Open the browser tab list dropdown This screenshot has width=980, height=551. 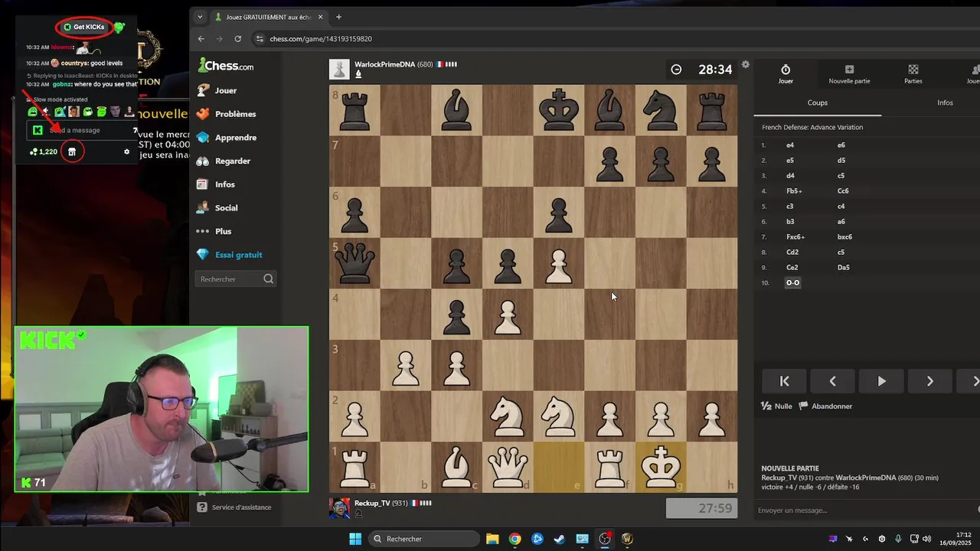pyautogui.click(x=200, y=17)
